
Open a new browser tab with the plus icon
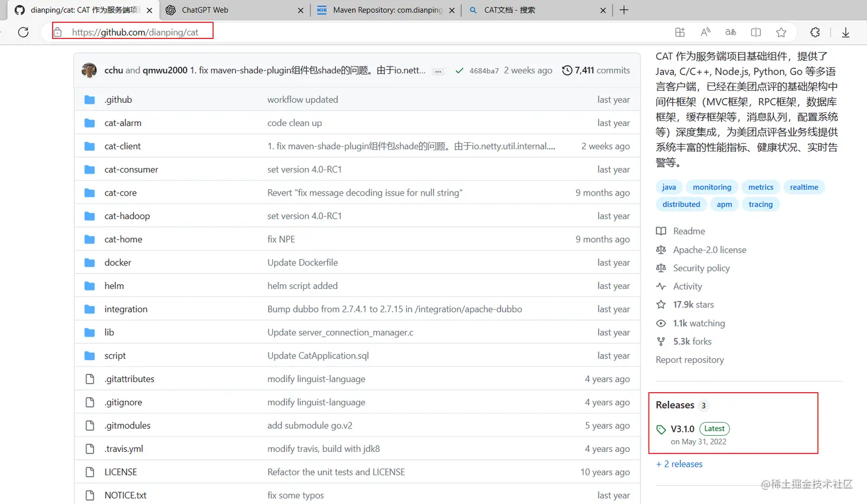tap(624, 10)
